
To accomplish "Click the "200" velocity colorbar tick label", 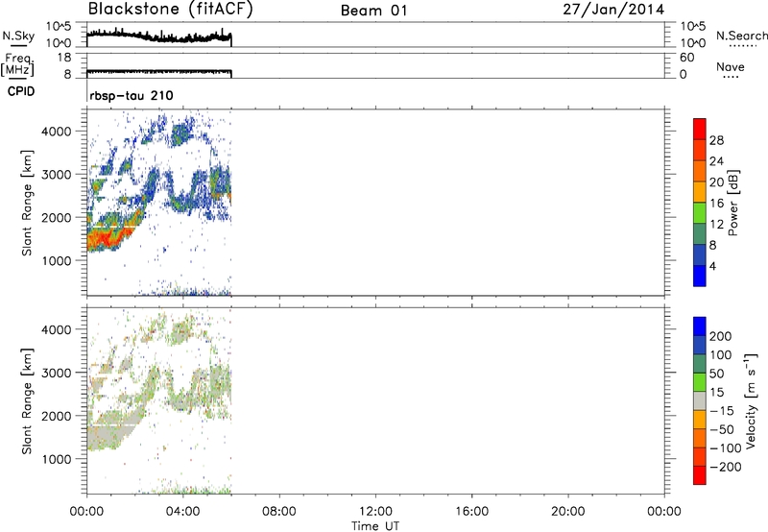I will [x=721, y=336].
